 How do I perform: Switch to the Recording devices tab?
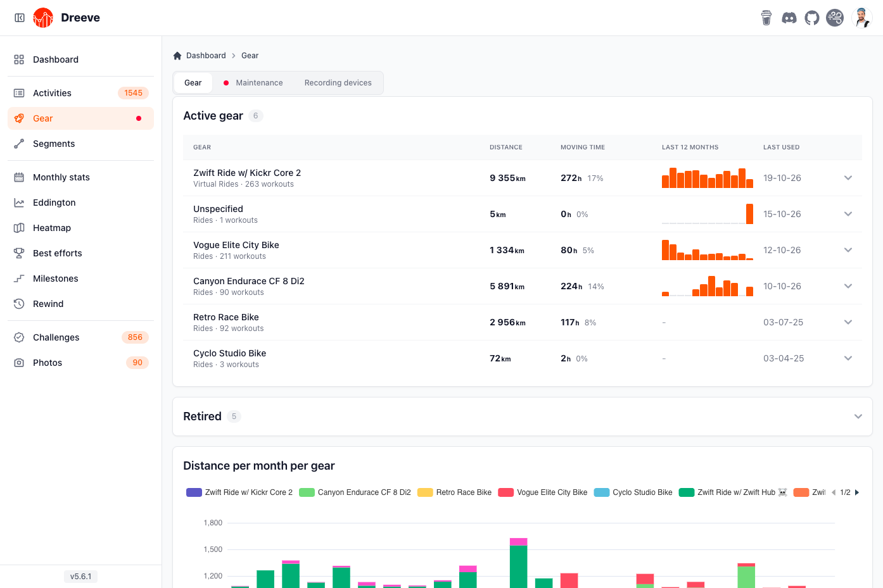coord(338,83)
